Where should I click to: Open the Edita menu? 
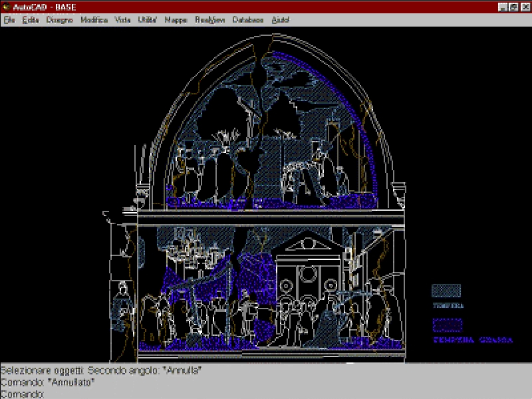click(31, 20)
